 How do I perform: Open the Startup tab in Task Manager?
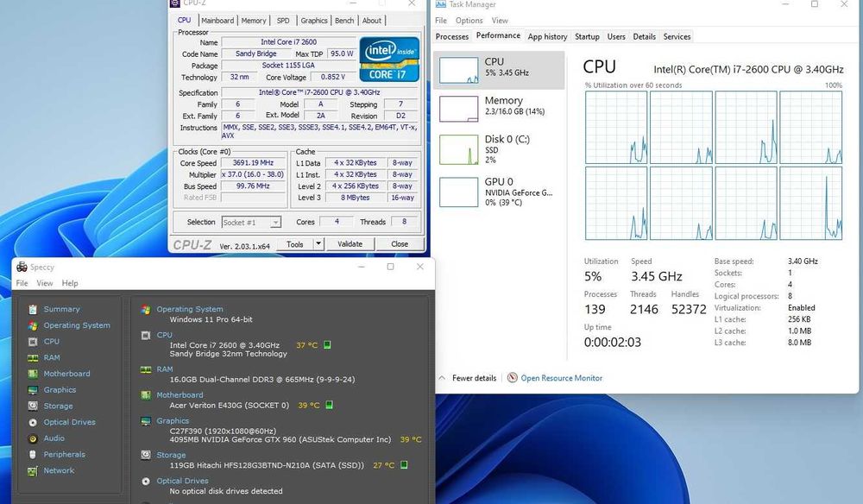(587, 36)
